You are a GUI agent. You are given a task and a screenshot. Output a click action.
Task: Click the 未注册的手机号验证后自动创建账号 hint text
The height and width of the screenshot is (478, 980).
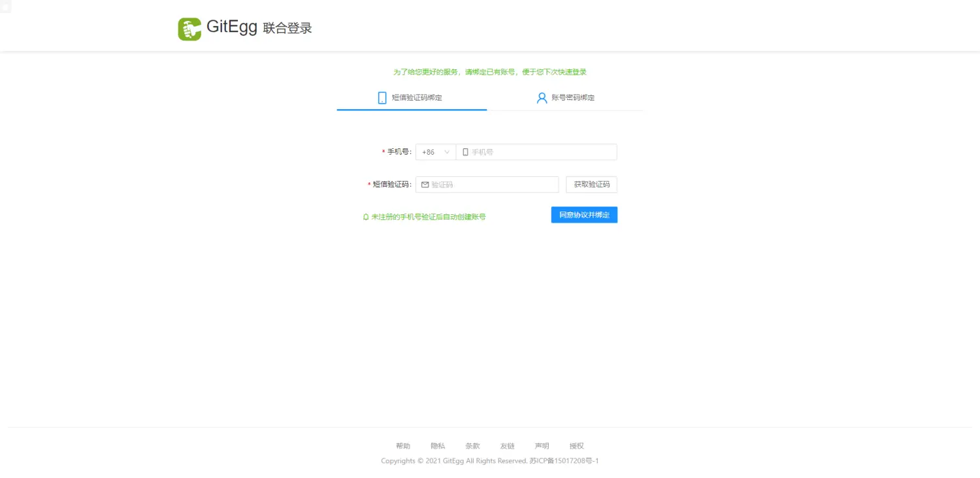(429, 217)
